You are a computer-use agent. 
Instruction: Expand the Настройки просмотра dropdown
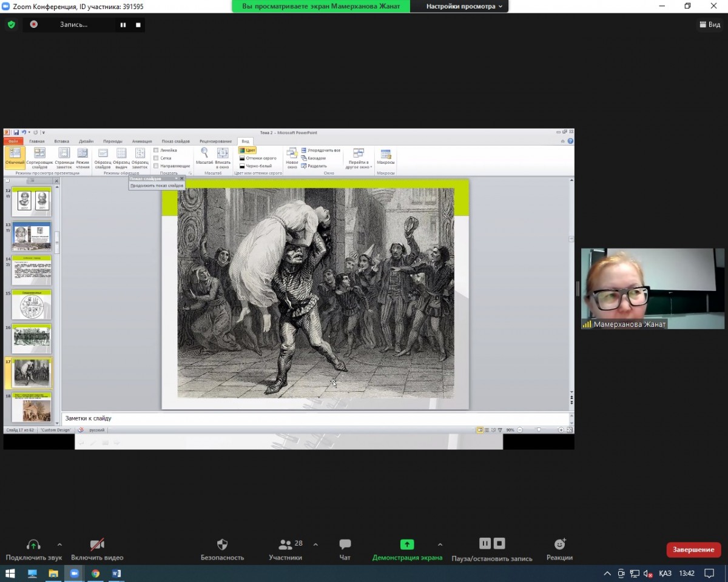click(x=465, y=6)
